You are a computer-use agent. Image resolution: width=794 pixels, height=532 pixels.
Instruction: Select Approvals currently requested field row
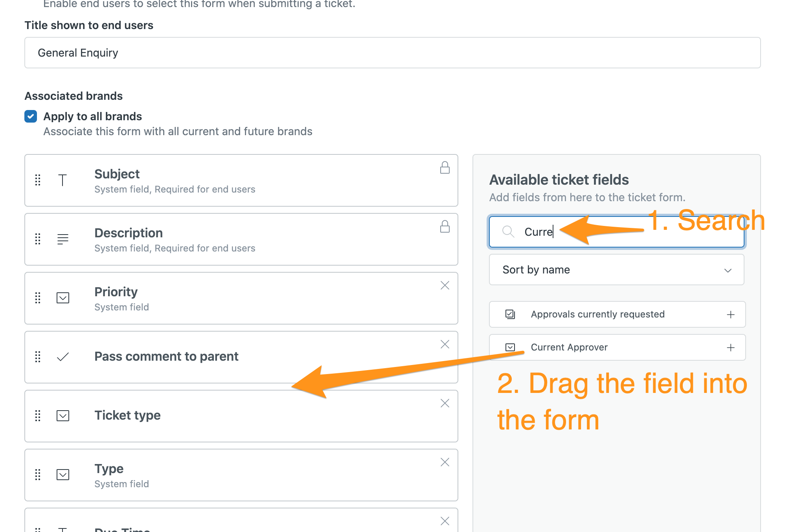coord(617,314)
